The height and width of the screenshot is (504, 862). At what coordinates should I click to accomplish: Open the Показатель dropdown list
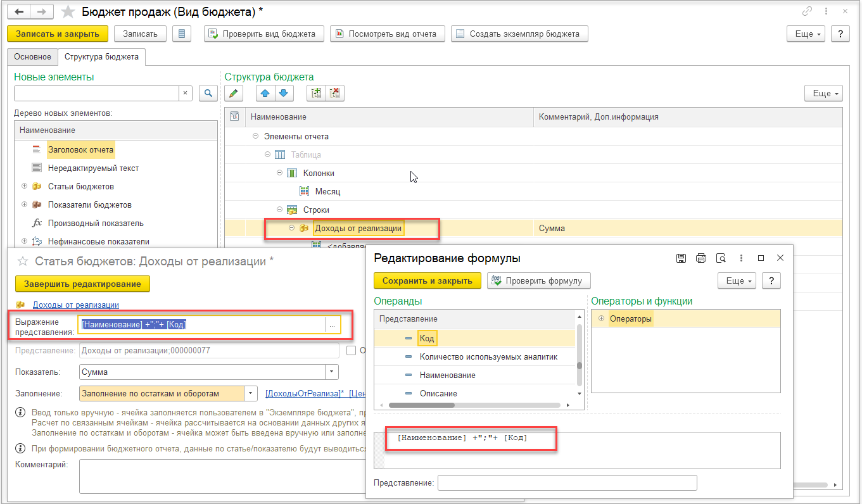pyautogui.click(x=332, y=372)
